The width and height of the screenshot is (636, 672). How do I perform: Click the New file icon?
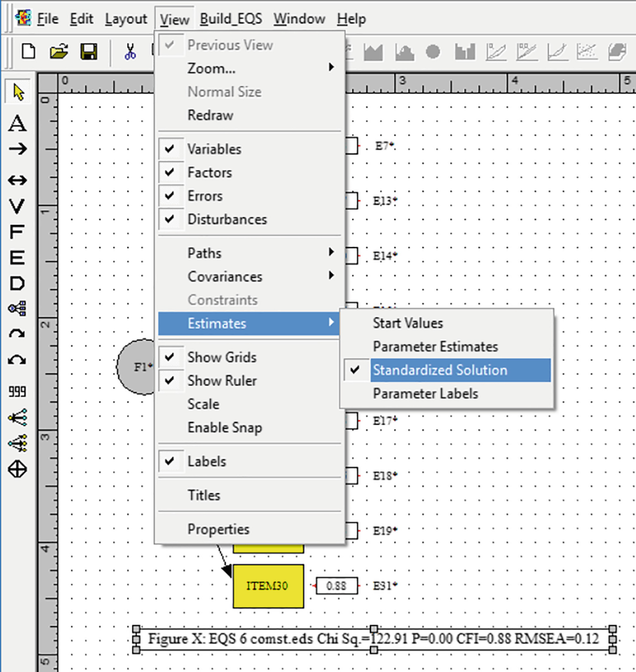click(x=28, y=52)
